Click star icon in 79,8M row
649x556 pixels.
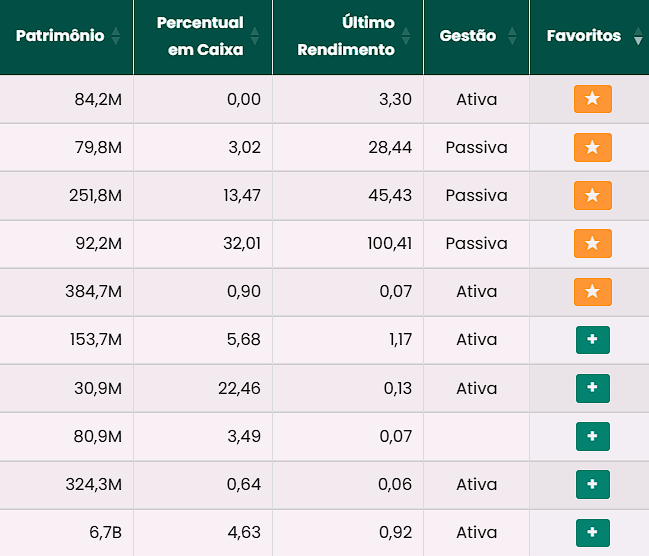click(592, 147)
